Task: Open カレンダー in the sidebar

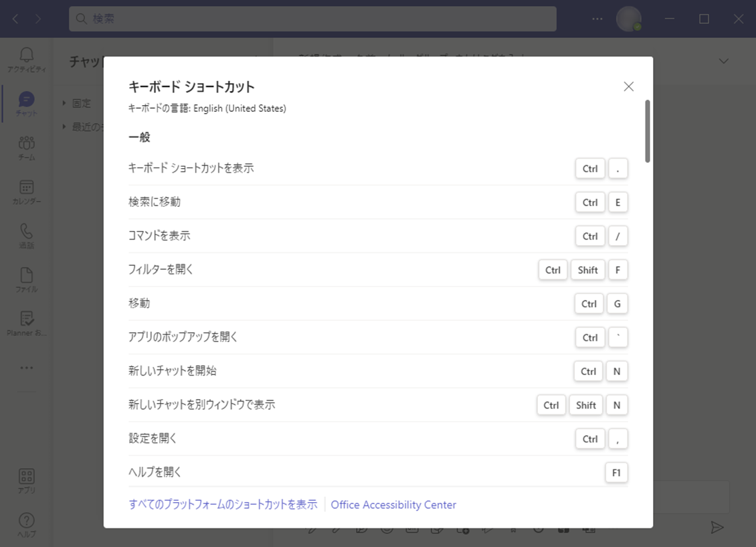Action: (27, 192)
